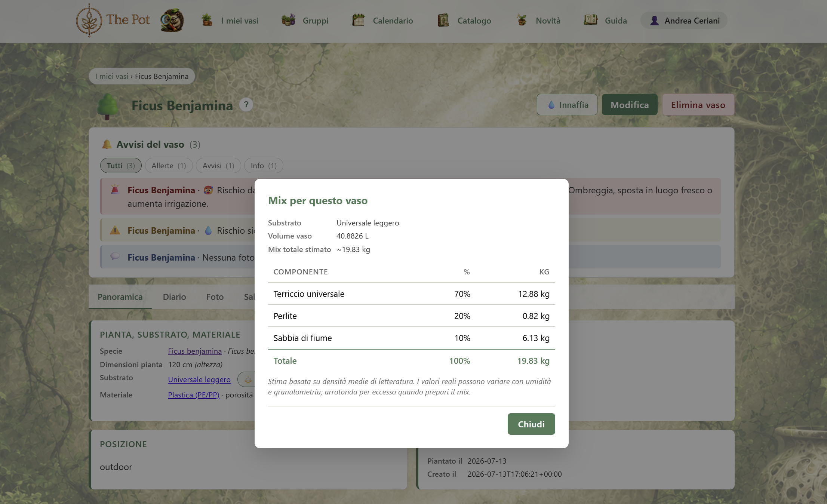Click the COMPONENTE column header
Image resolution: width=827 pixels, height=504 pixels.
(x=301, y=272)
